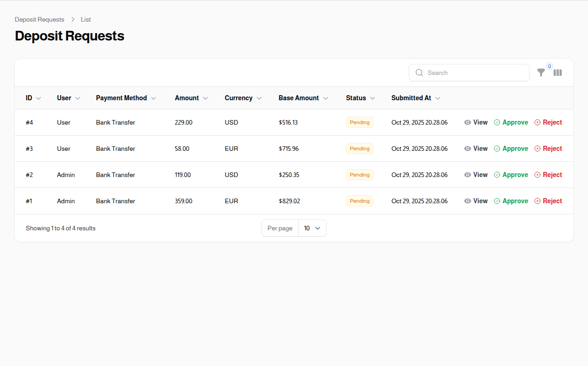This screenshot has width=588, height=366.
Task: Click the amount 359.00 cell
Action: click(184, 201)
